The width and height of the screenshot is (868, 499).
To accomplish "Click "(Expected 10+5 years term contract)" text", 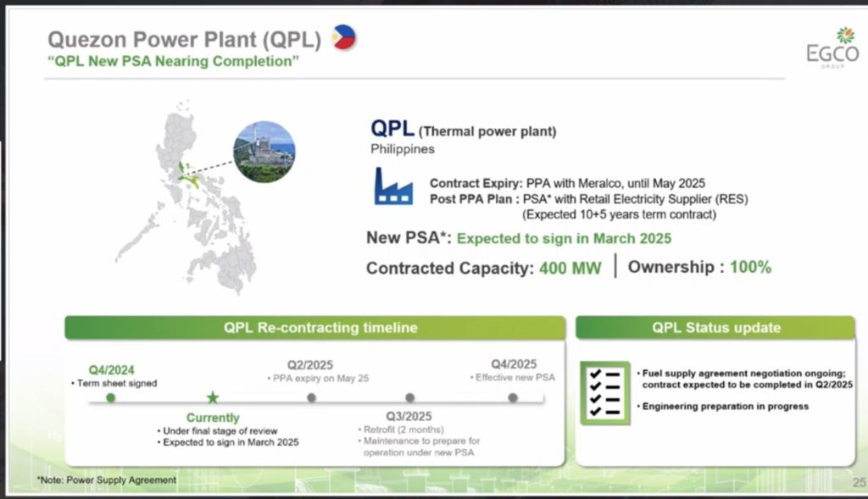I will click(x=619, y=214).
